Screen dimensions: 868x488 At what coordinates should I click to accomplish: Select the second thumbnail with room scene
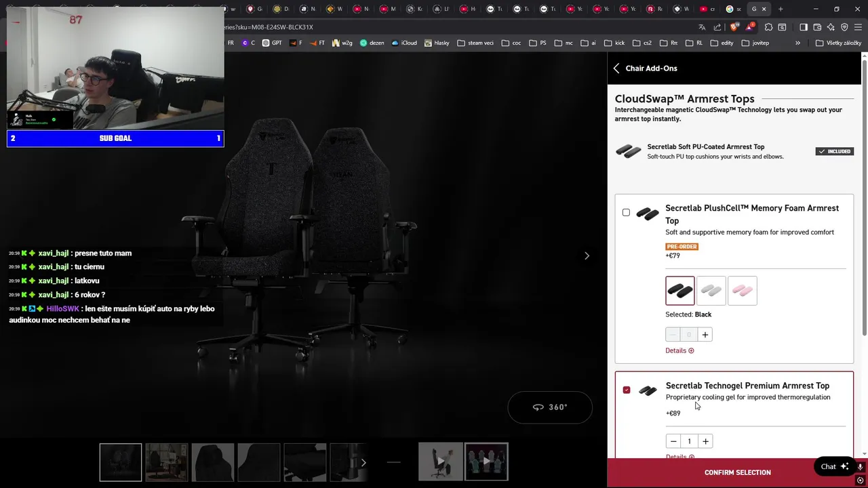167,462
